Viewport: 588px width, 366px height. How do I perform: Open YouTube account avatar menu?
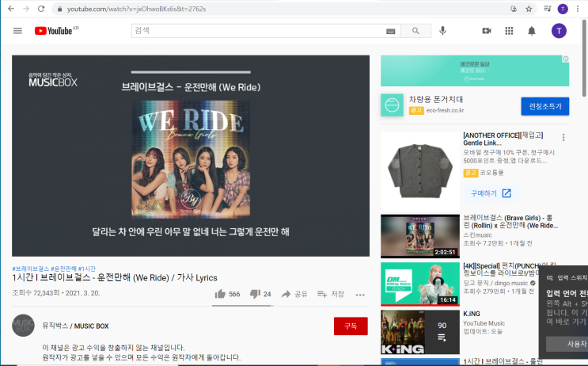(x=559, y=31)
